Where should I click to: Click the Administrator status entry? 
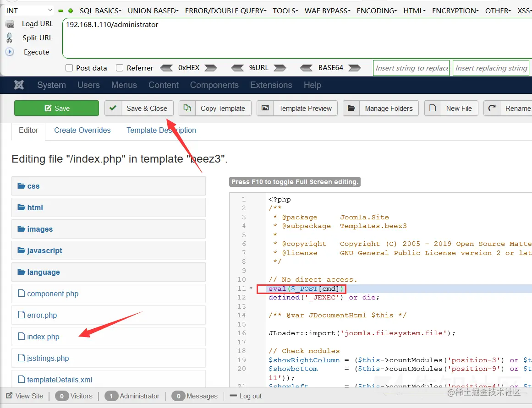coord(132,396)
